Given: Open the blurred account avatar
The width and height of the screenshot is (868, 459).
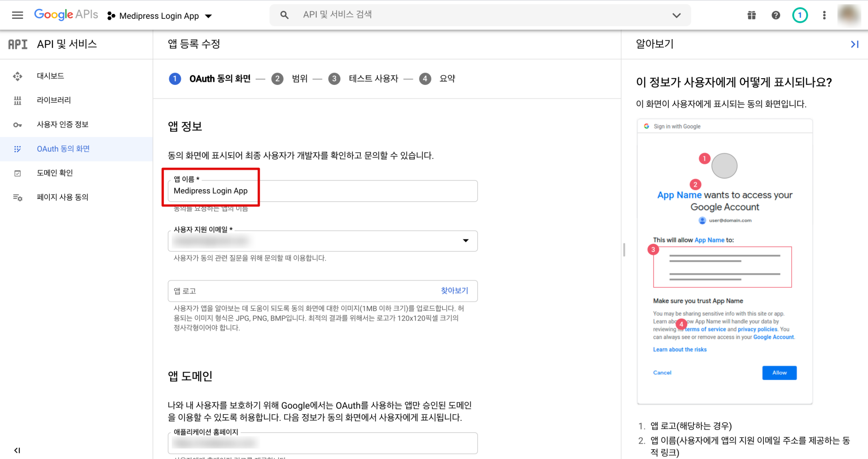Looking at the screenshot, I should 849,15.
